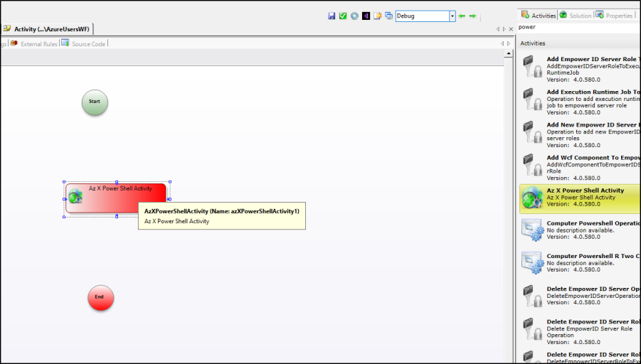Click the Add Wcf Component lock icon
The height and width of the screenshot is (364, 641).
[x=532, y=165]
